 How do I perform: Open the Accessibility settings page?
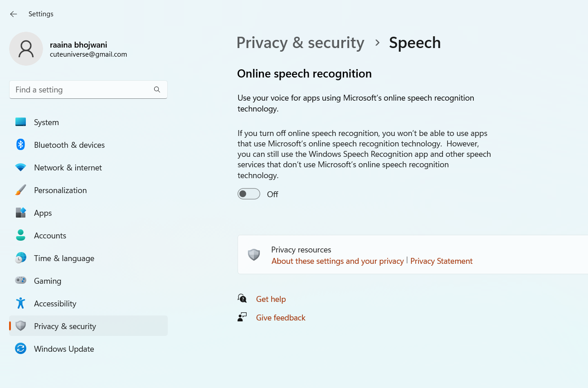pyautogui.click(x=55, y=304)
